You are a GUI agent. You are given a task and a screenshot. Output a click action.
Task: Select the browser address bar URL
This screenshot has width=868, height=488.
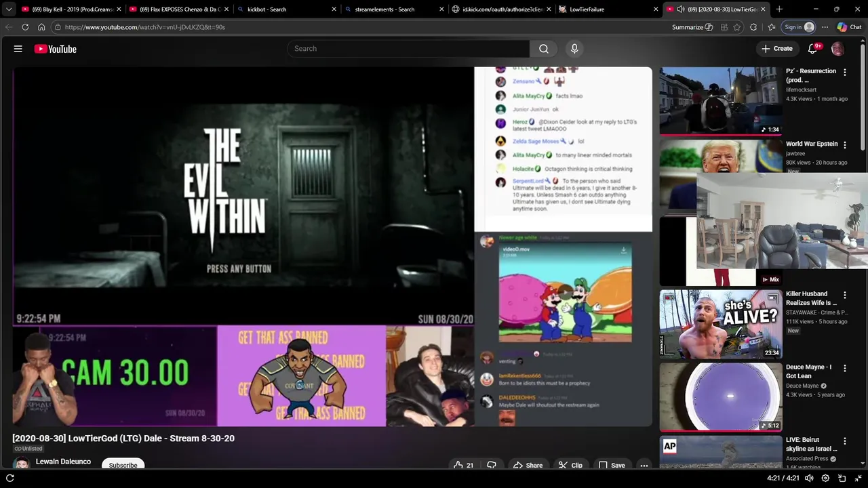pos(145,27)
